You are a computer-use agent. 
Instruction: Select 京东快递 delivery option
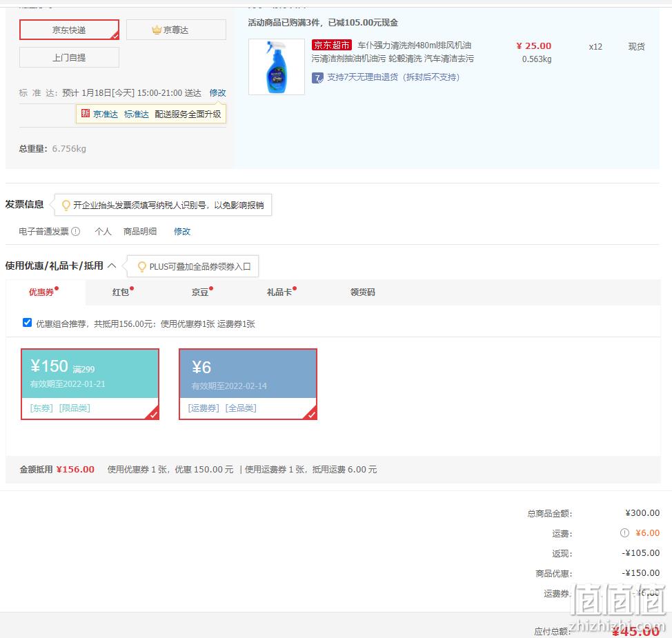click(69, 30)
